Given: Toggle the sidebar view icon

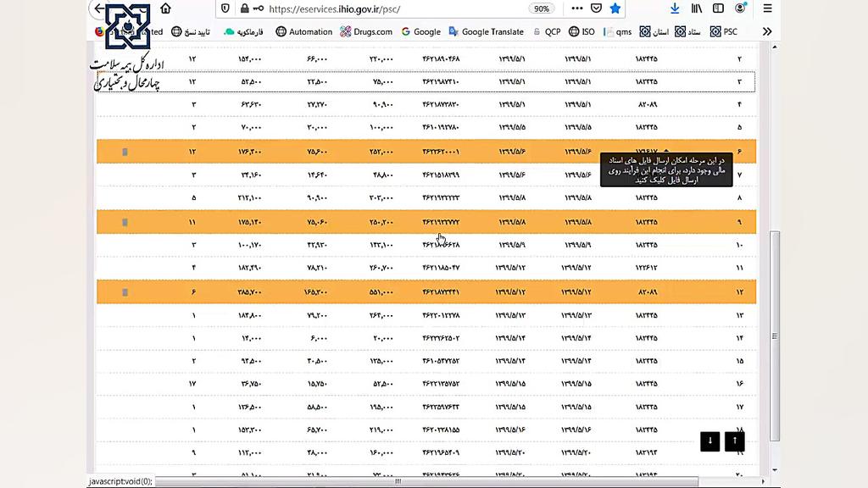Looking at the screenshot, I should tap(718, 8).
